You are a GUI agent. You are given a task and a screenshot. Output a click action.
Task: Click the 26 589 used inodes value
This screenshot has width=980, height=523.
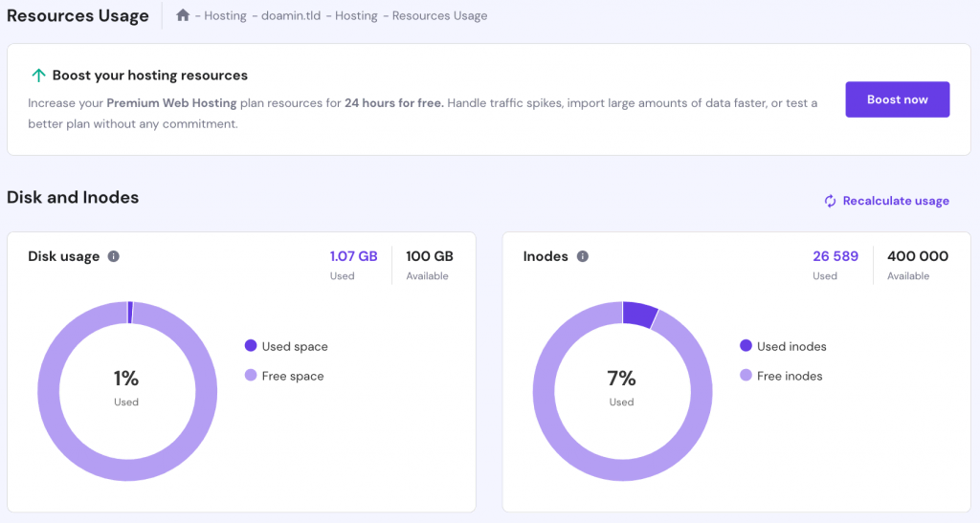pyautogui.click(x=835, y=256)
